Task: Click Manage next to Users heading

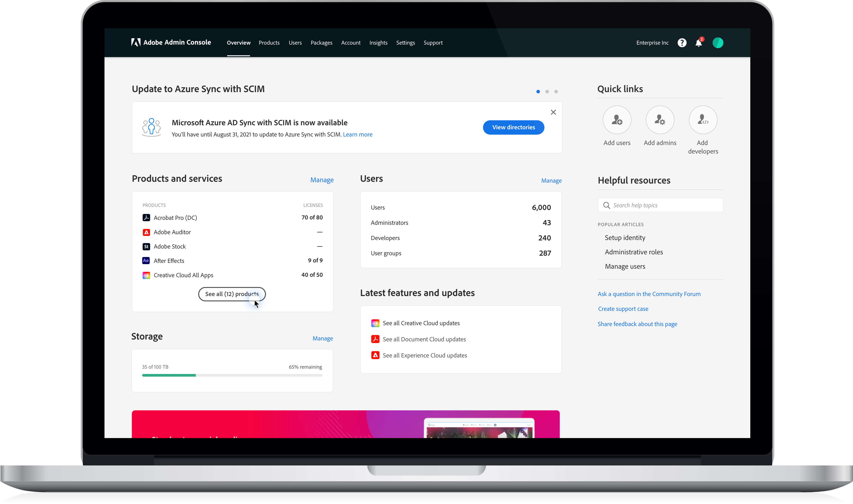Action: tap(551, 181)
